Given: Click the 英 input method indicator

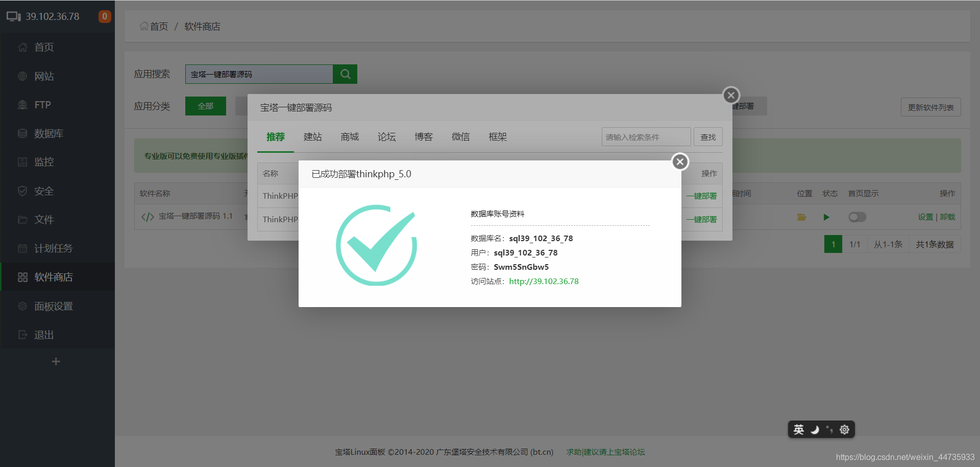Looking at the screenshot, I should coord(799,430).
